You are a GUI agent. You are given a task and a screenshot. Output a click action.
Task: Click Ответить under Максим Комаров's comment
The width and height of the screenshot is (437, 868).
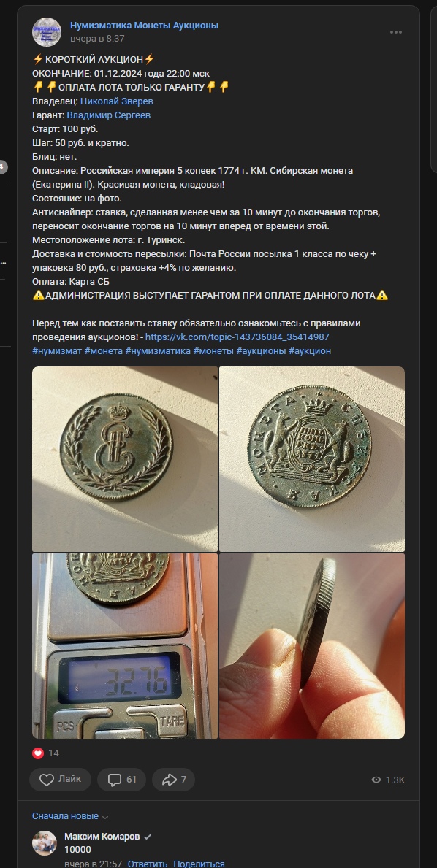148,864
